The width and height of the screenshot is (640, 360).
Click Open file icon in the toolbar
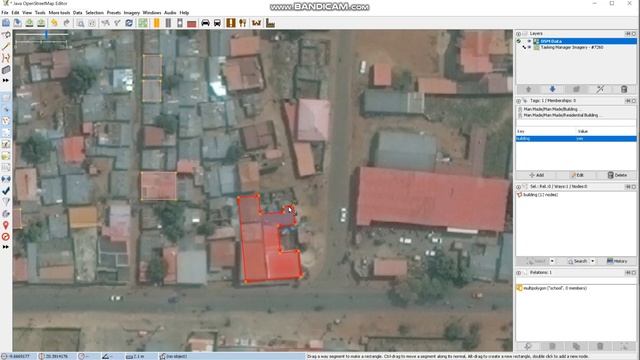(6, 23)
